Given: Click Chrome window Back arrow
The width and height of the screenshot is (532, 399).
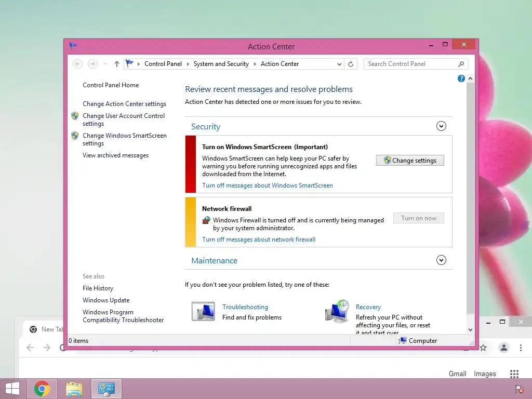Looking at the screenshot, I should point(30,348).
